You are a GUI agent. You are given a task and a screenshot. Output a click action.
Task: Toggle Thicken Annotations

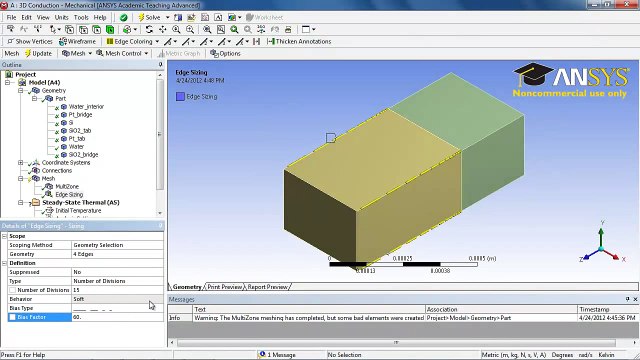point(299,41)
